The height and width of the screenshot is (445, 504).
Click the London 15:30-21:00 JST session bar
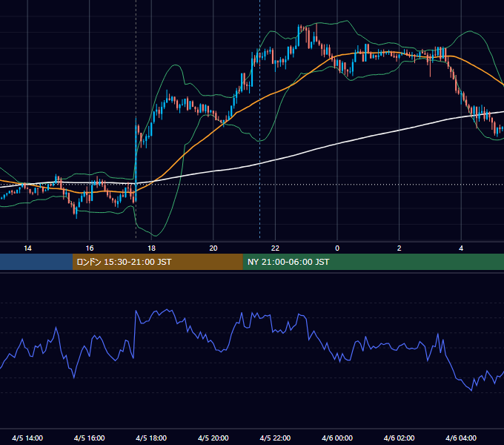[x=157, y=262]
